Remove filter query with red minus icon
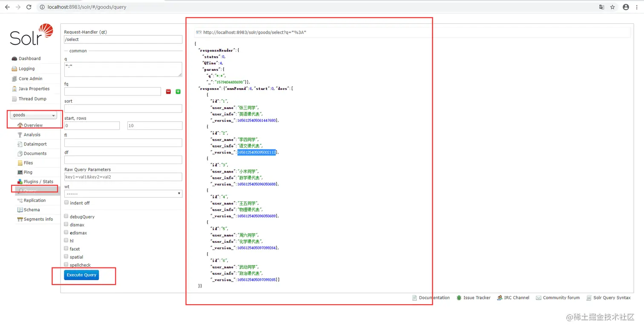This screenshot has width=644, height=331. 168,92
